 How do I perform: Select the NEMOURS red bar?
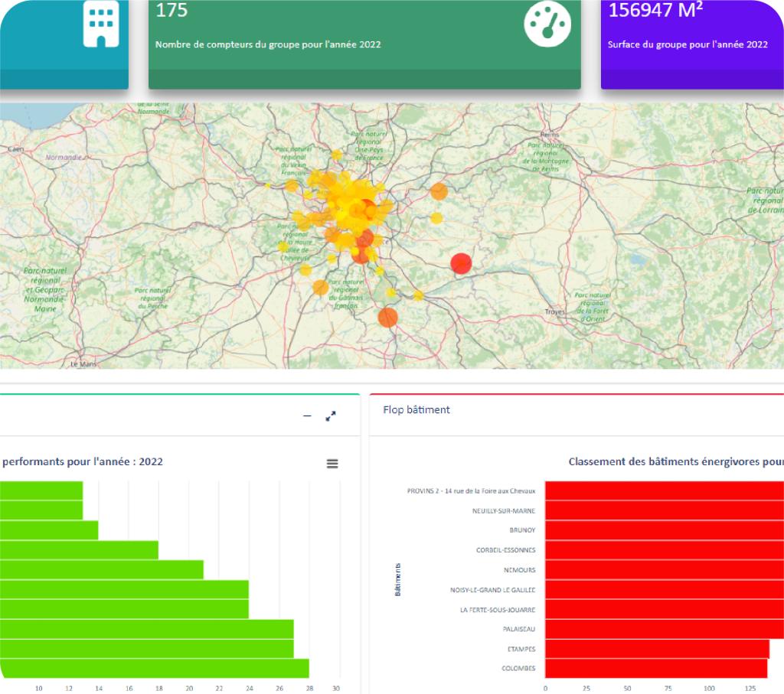click(x=665, y=570)
